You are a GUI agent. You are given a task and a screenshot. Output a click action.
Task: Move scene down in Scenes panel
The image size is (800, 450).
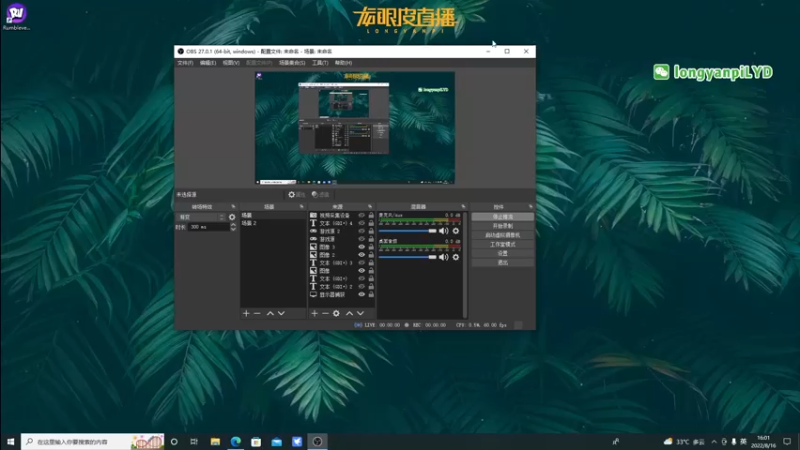click(x=281, y=313)
